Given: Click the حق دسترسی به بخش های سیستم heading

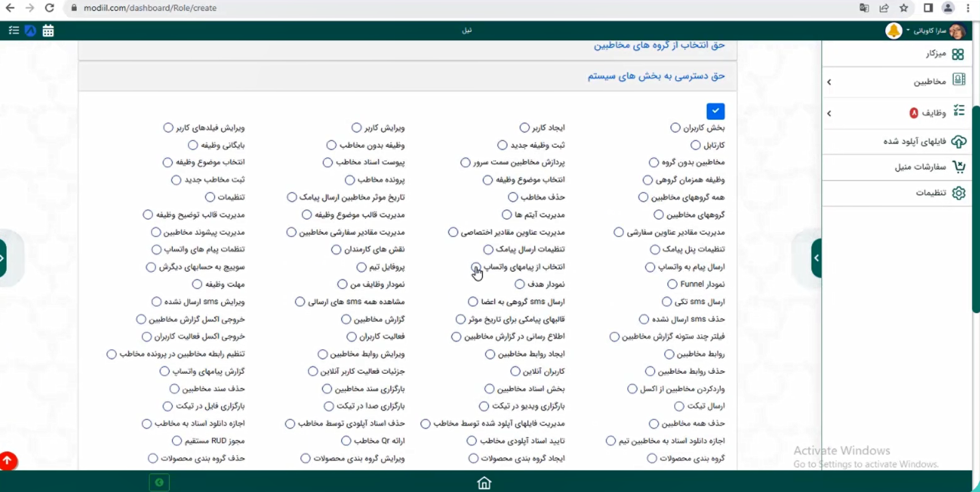Looking at the screenshot, I should (656, 76).
